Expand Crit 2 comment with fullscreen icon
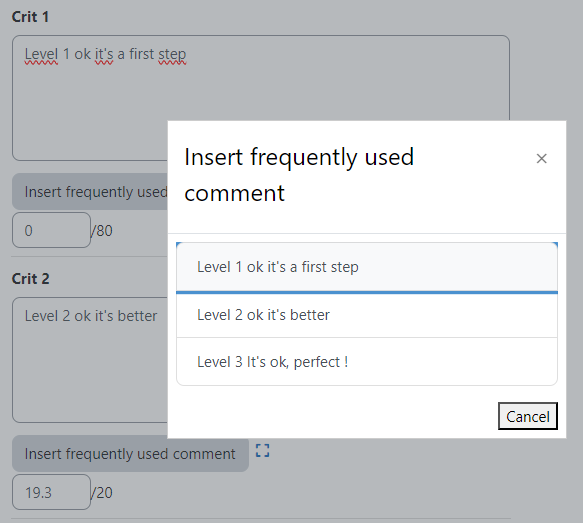Image resolution: width=583 pixels, height=523 pixels. pyautogui.click(x=262, y=451)
